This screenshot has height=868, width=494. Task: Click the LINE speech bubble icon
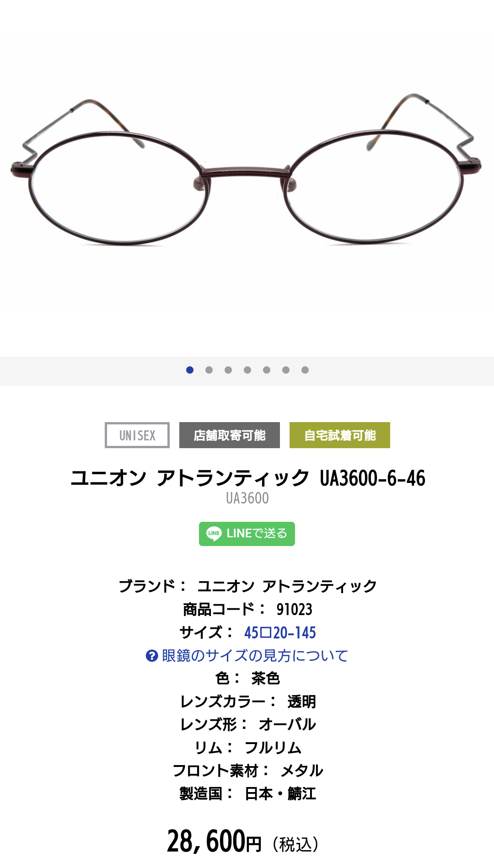pyautogui.click(x=214, y=534)
